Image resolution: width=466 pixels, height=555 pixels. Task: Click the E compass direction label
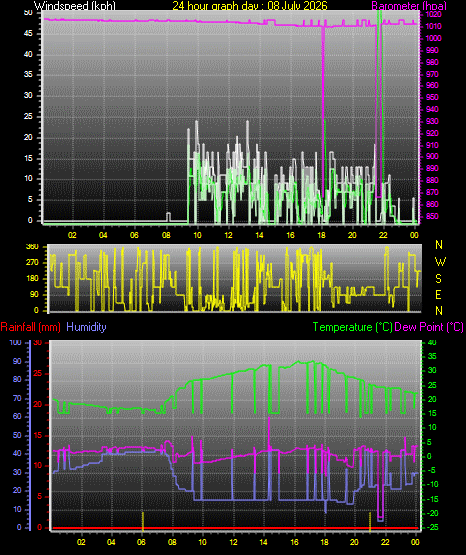click(x=438, y=295)
